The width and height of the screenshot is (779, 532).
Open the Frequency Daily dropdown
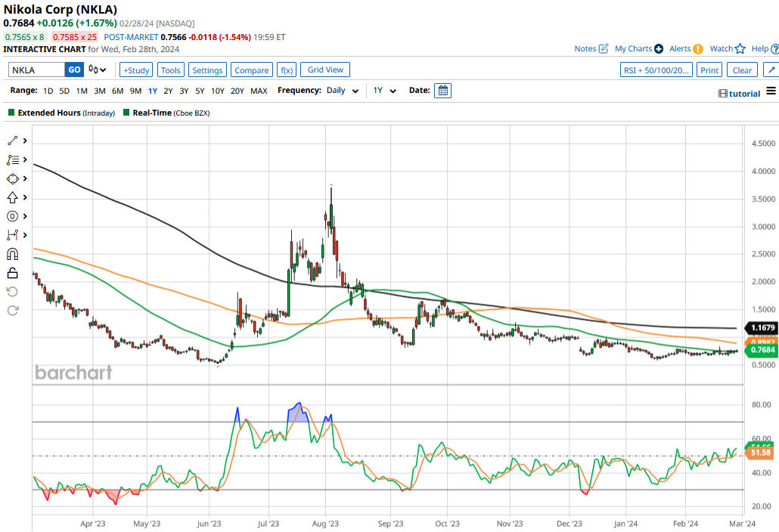(343, 91)
